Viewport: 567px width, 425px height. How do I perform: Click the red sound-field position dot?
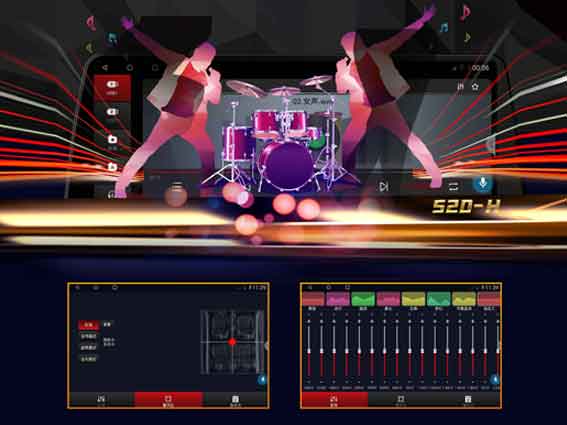232,341
